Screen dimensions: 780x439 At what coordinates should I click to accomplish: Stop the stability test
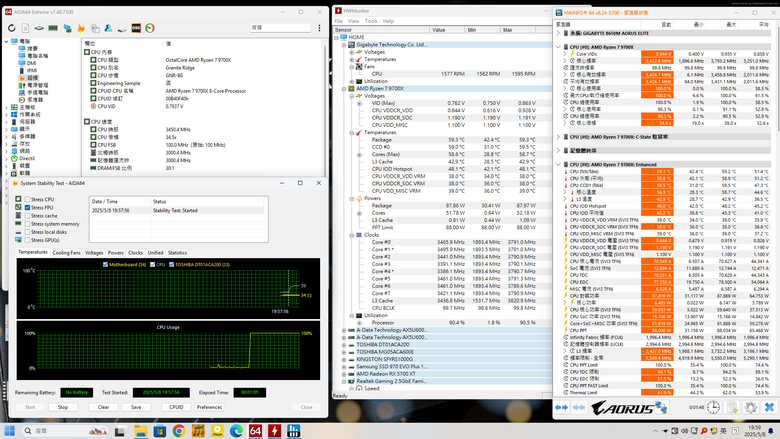coord(63,407)
